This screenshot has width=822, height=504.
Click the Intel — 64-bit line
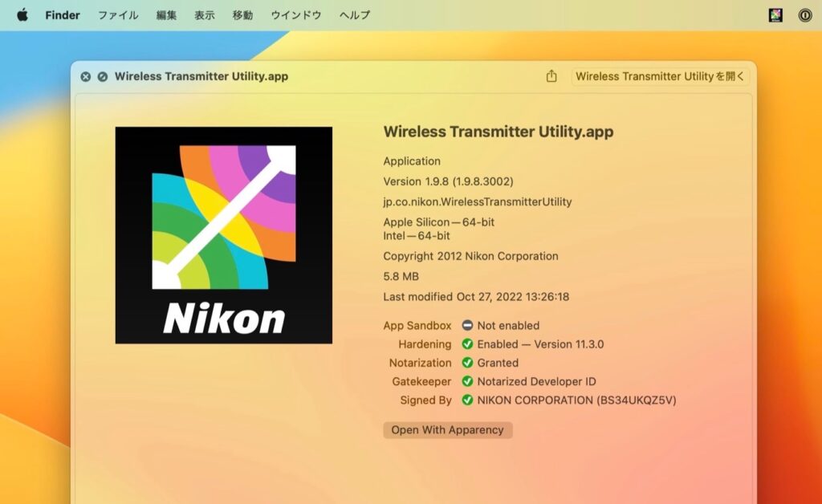(x=417, y=236)
